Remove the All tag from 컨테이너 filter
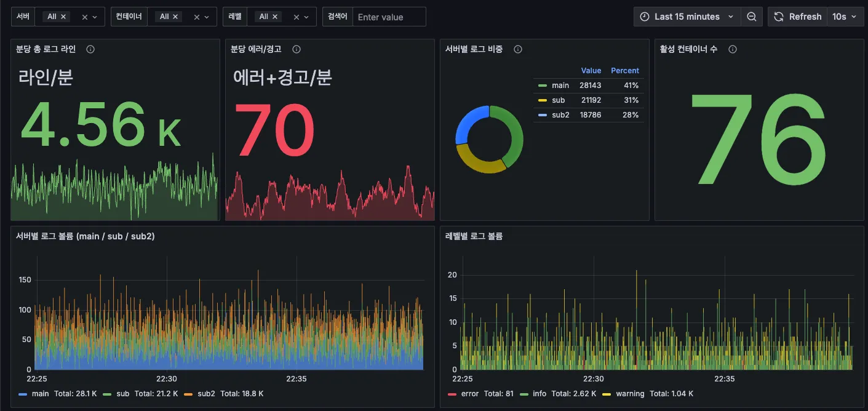Screen dimensions: 868x411 click(175, 17)
